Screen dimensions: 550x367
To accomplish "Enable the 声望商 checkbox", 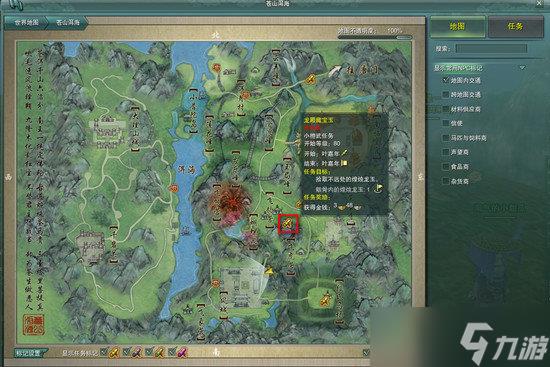I will [446, 152].
